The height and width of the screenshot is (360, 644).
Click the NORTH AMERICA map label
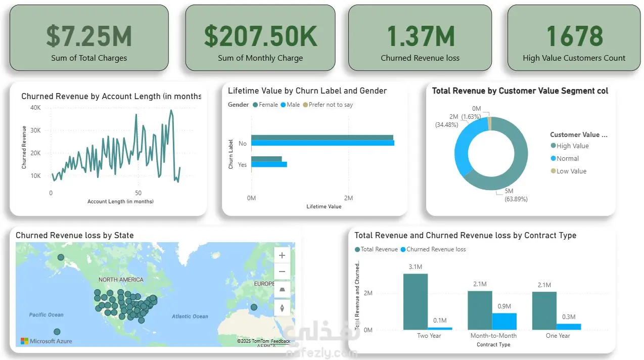[121, 280]
